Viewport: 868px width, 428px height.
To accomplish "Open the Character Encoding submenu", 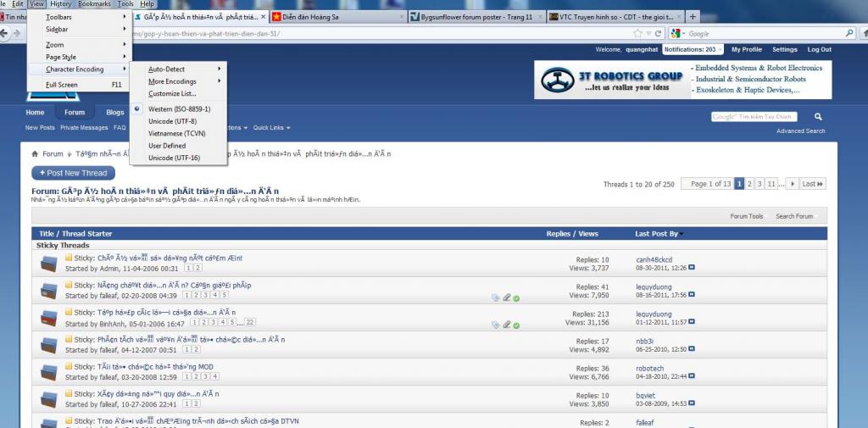I will click(x=78, y=69).
